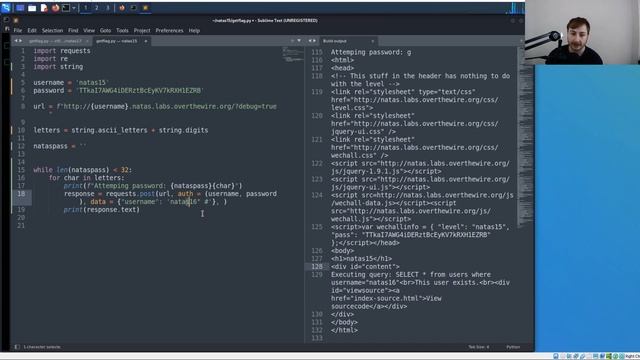The width and height of the screenshot is (640, 360).
Task: Open the Project menu
Action: coord(142,31)
